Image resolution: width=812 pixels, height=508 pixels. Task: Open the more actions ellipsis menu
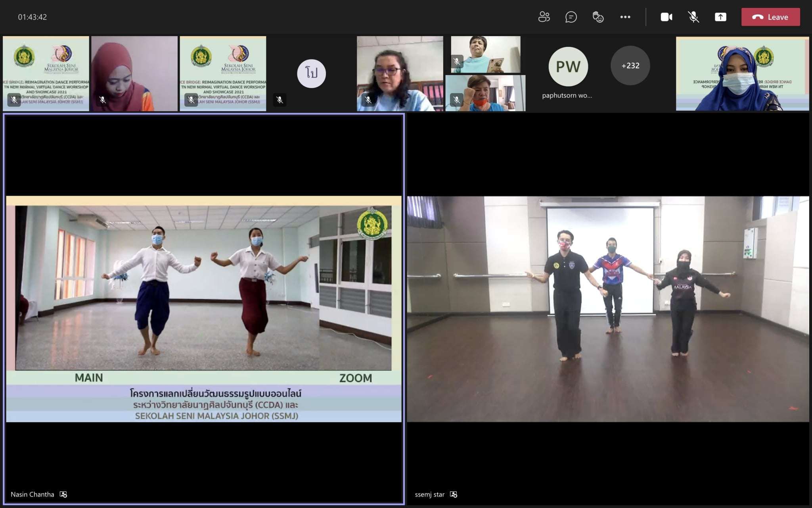coord(625,17)
